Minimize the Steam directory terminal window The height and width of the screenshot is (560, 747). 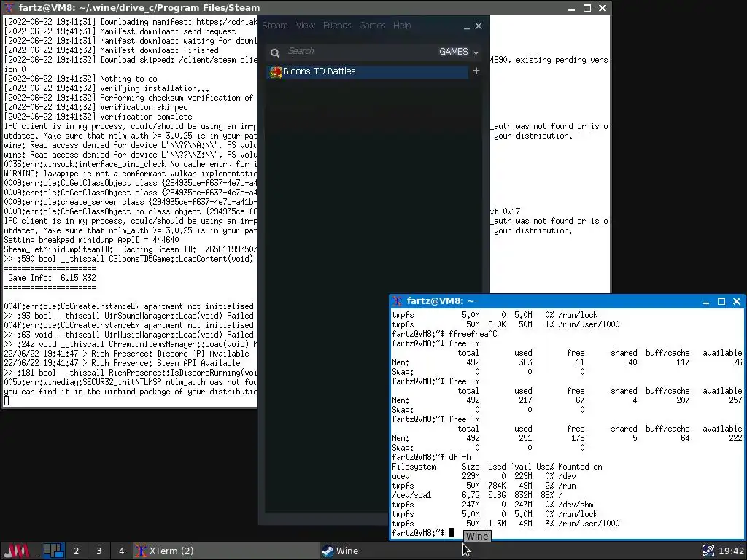[572, 9]
